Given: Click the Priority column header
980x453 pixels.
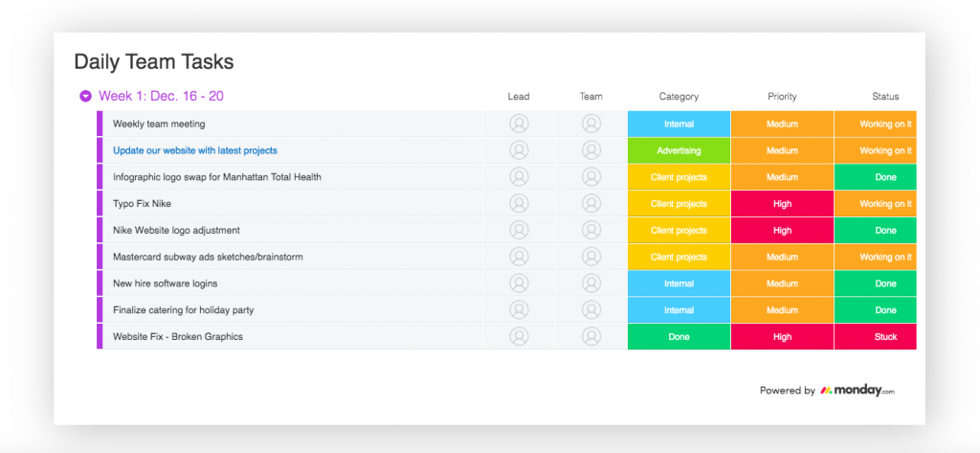Looking at the screenshot, I should (782, 97).
